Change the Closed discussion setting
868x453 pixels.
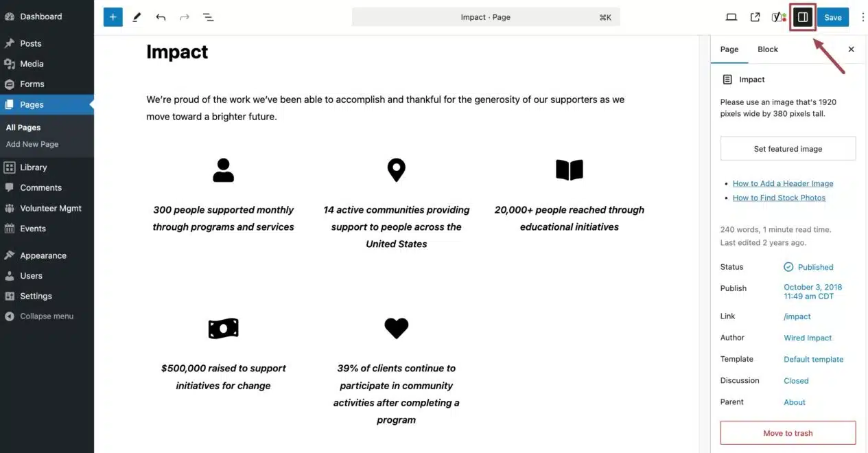tap(796, 380)
